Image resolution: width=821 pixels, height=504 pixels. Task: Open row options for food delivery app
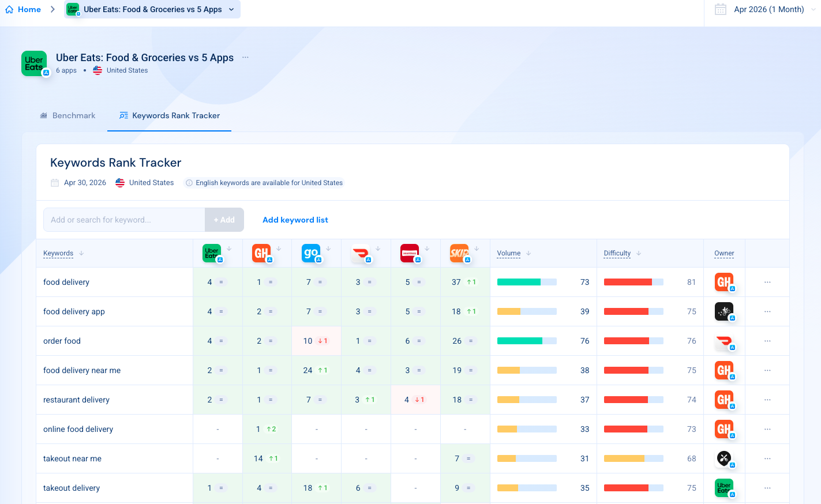pos(767,311)
